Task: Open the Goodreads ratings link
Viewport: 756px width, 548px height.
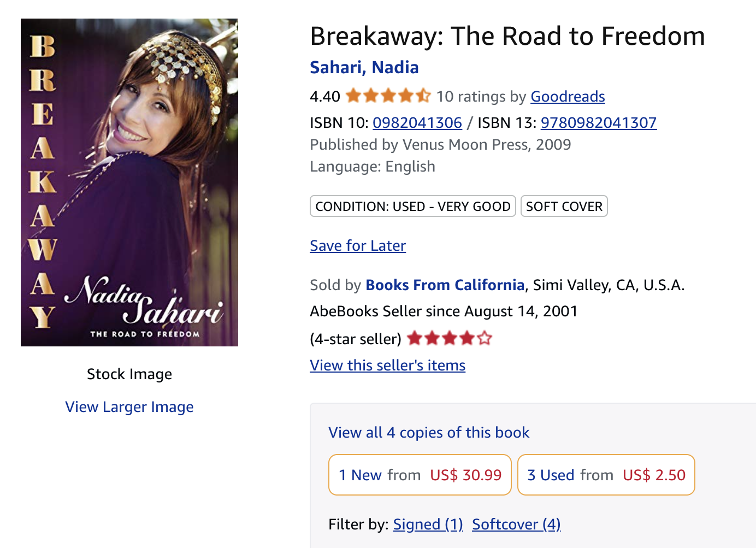Action: [568, 97]
